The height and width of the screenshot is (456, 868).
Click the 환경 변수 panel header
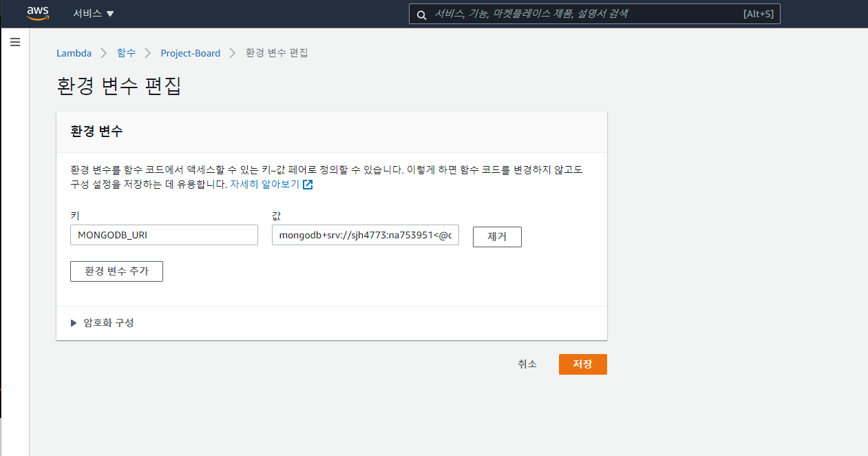(96, 132)
